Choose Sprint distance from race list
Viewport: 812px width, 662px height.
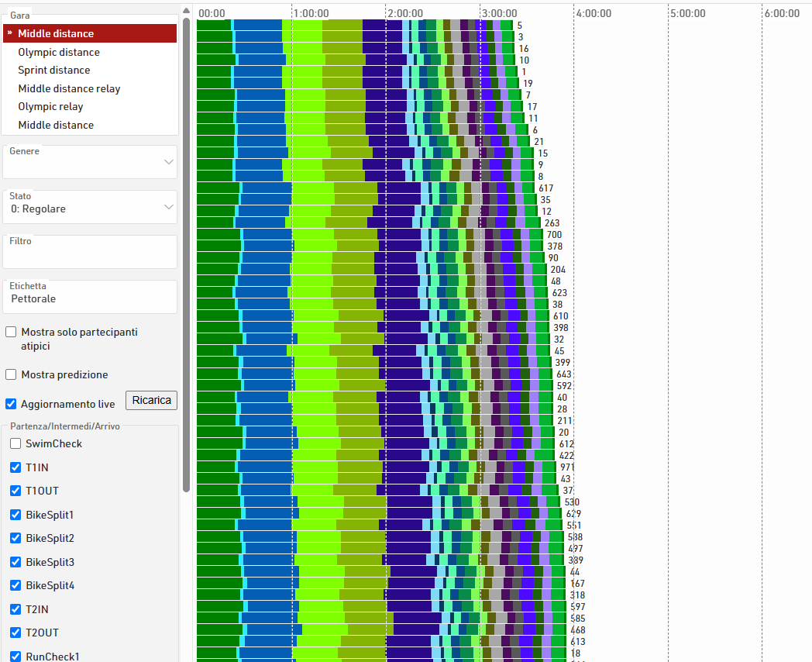(54, 70)
